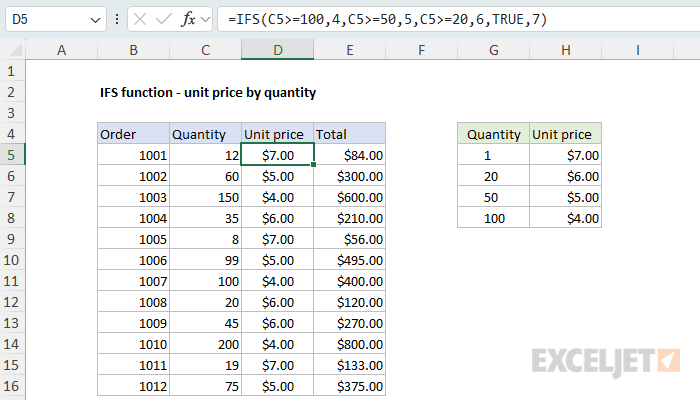This screenshot has width=700, height=400.
Task: Click the 'Unit price' header in column H
Action: [x=566, y=134]
